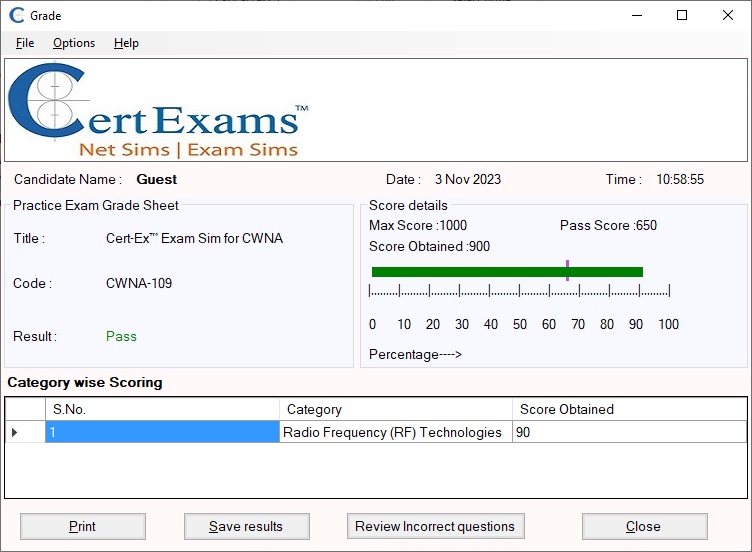Click the title Cert-Ex Exam Sim for CWNA

pos(194,238)
